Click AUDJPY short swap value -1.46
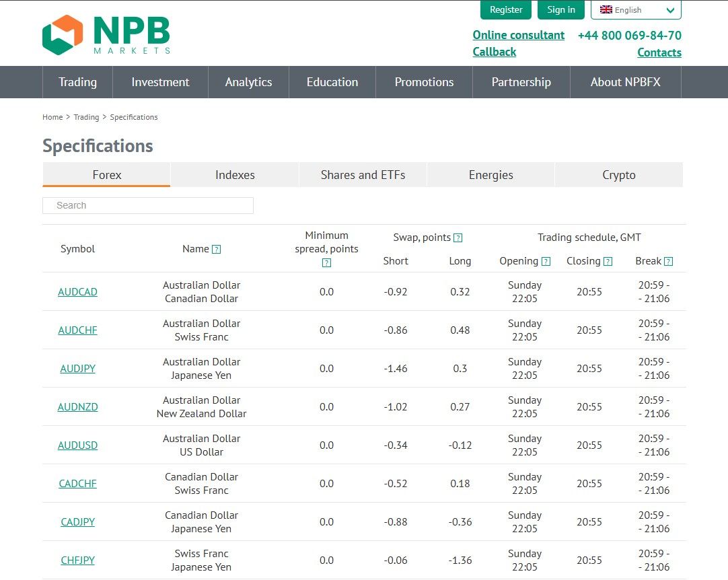Viewport: 728px width, 580px height. pyautogui.click(x=396, y=369)
